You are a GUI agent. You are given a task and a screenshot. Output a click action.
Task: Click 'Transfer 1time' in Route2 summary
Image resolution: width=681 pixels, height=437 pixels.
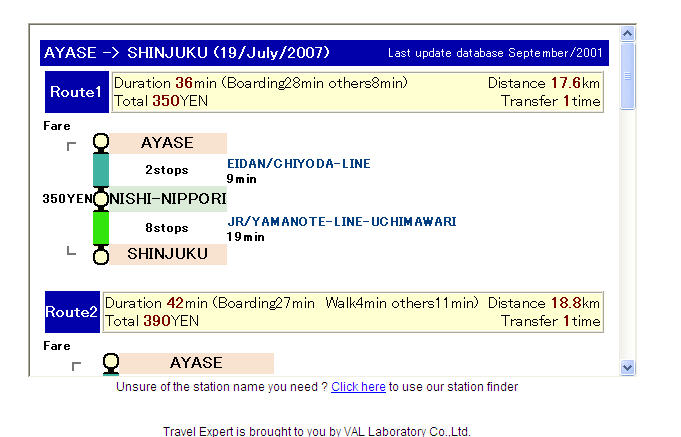coord(551,321)
